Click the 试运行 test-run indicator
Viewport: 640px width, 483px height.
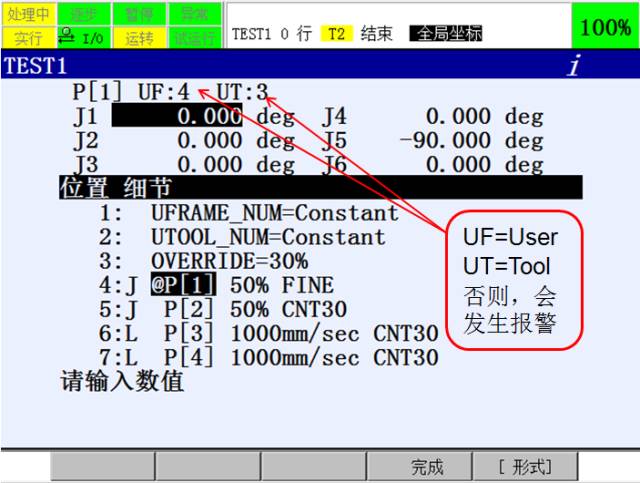coord(195,38)
